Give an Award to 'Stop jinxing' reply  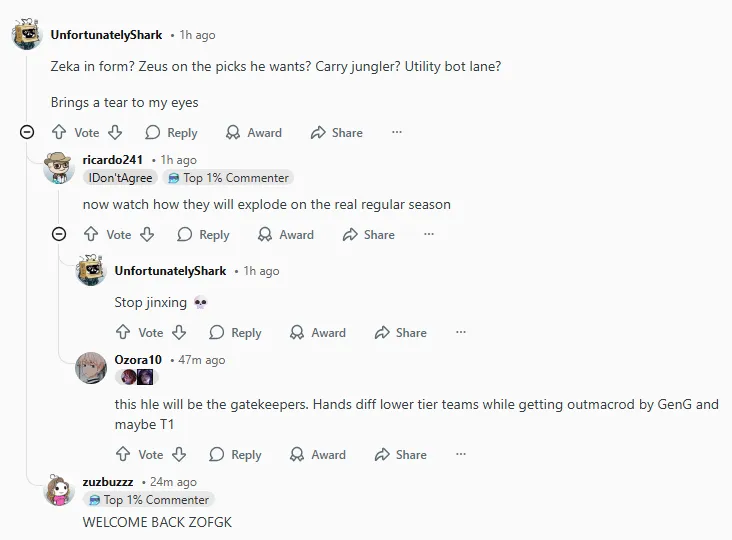[317, 332]
